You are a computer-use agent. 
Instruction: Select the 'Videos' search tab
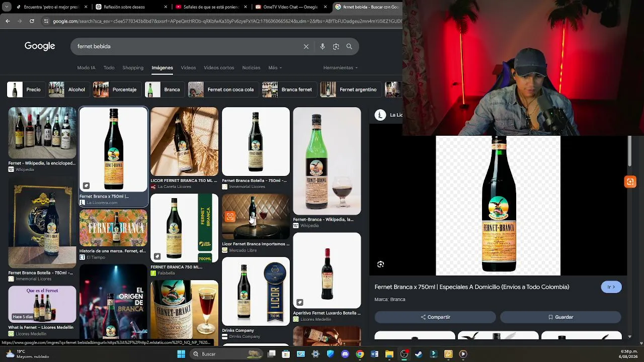coord(188,68)
